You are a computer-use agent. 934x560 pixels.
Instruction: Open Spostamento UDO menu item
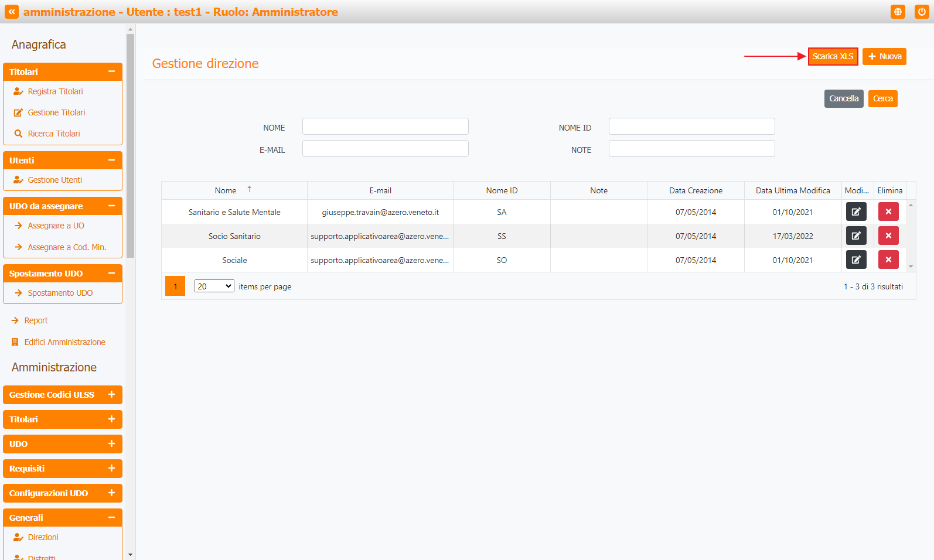60,293
